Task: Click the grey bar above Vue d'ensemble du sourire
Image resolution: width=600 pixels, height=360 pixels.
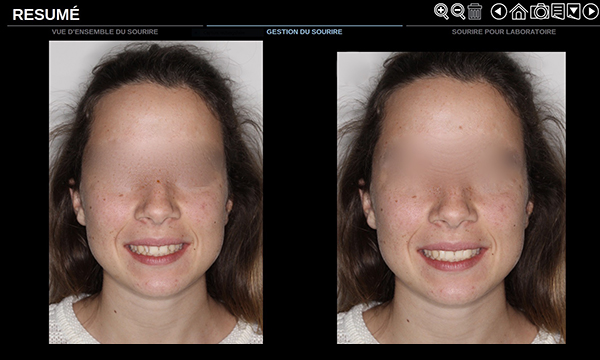Action: pos(105,26)
